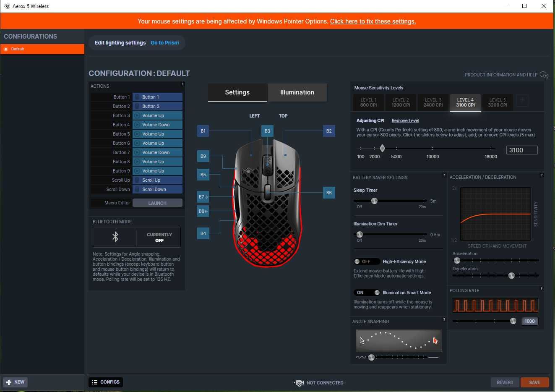The height and width of the screenshot is (392, 555).
Task: Select Level 5 3200 CPI tab
Action: 498,102
